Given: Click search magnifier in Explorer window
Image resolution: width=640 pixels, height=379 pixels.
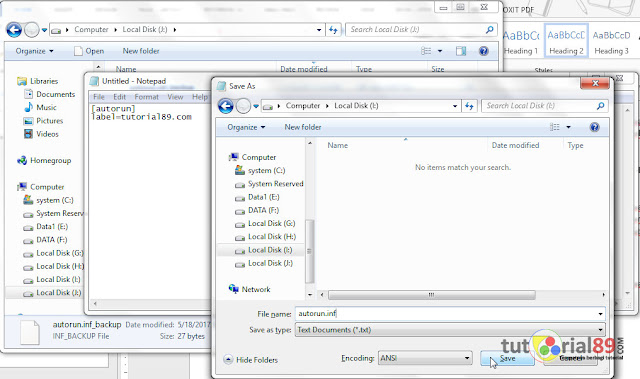Looking at the screenshot, I should click(x=489, y=29).
